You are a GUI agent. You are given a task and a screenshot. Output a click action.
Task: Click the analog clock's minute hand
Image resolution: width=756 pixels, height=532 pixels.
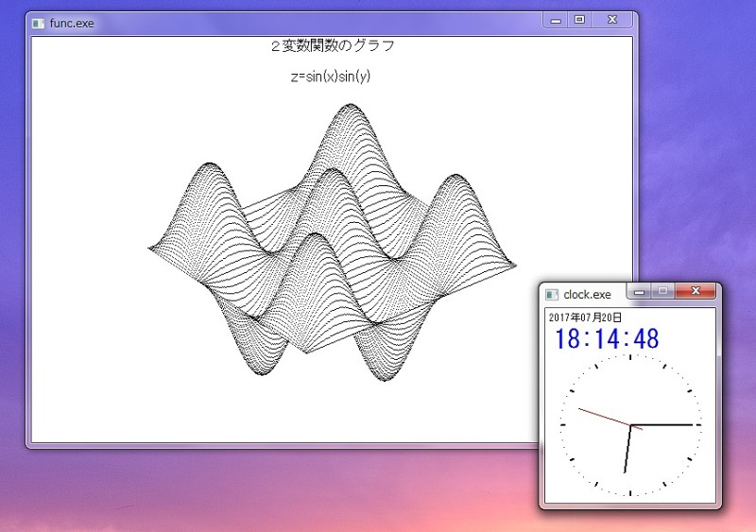661,425
